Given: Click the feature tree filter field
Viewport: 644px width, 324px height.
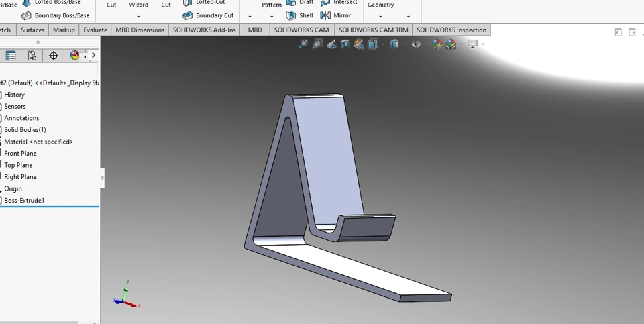Looking at the screenshot, I should click(x=48, y=69).
